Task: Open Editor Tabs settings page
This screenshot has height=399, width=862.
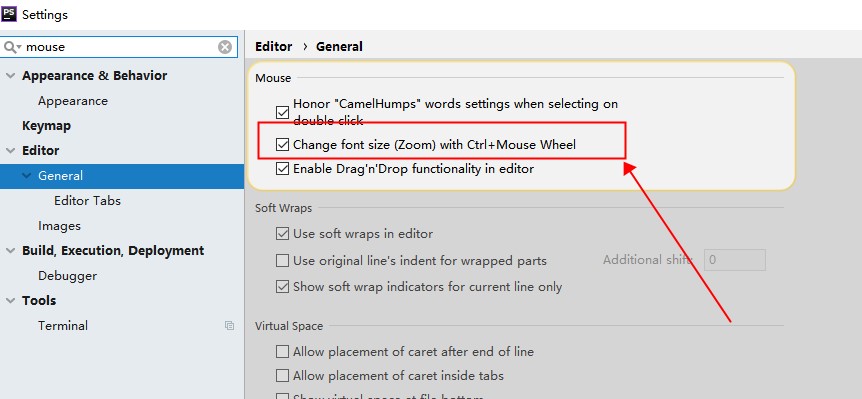Action: [x=87, y=201]
